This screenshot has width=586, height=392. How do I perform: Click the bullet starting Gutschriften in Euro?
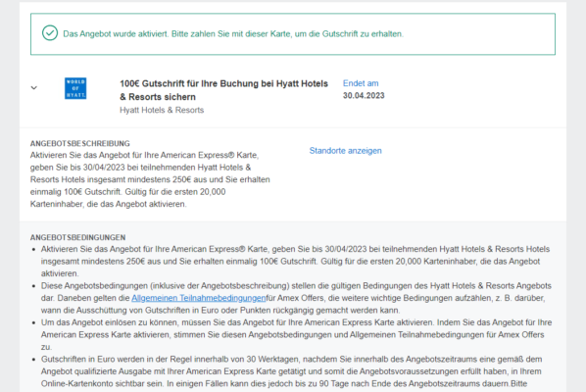tap(291, 371)
